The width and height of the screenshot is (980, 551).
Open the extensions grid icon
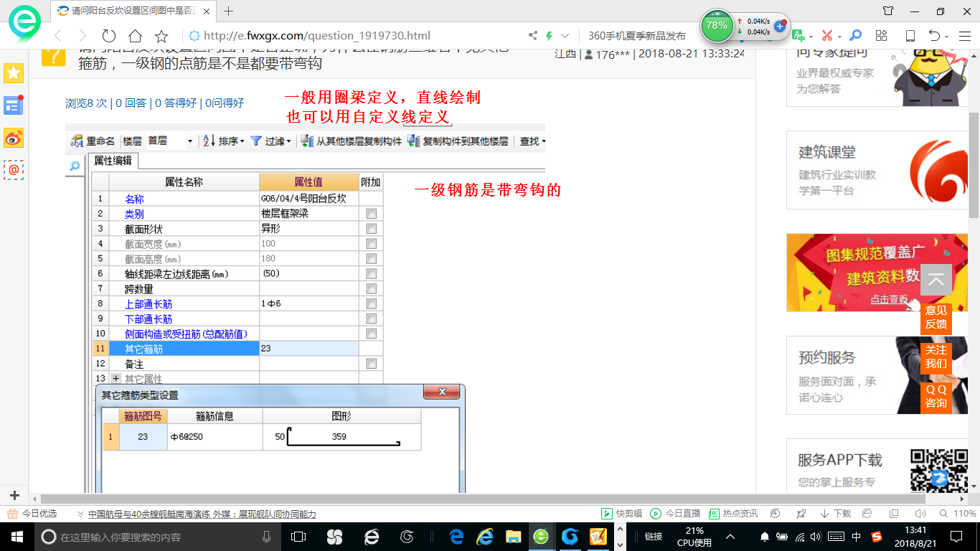[882, 36]
